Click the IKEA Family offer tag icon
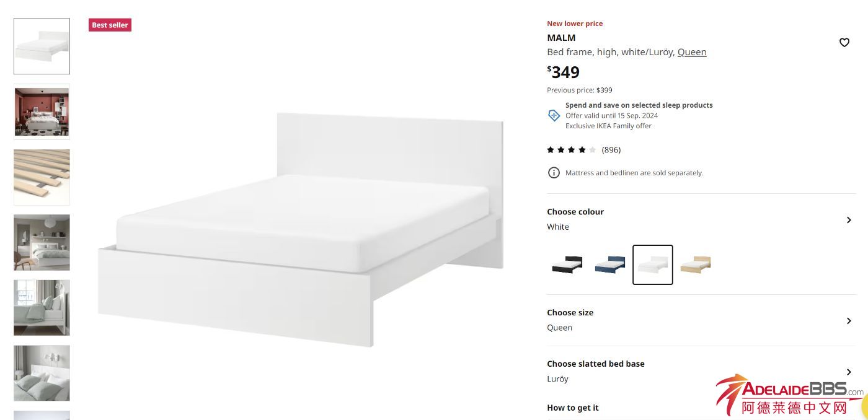The width and height of the screenshot is (868, 420). 554,115
